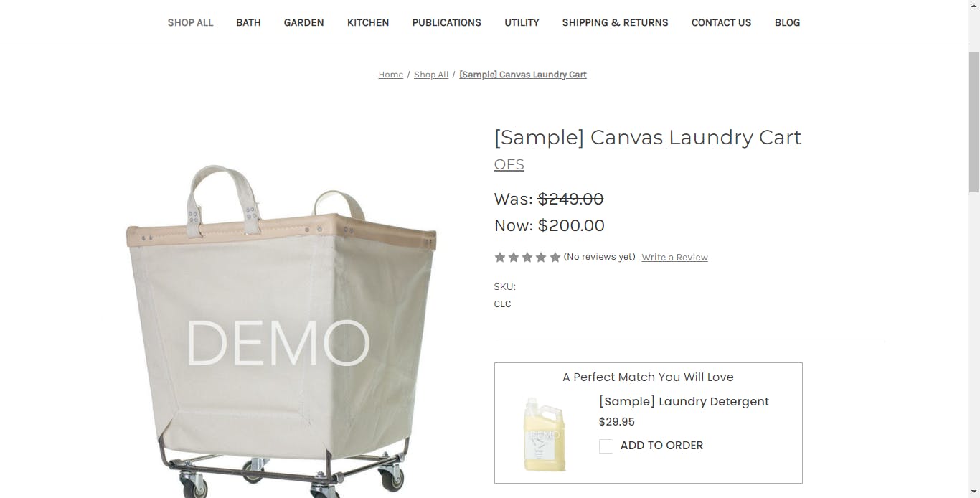Open the Laundry Detergent product title
980x498 pixels.
click(684, 401)
